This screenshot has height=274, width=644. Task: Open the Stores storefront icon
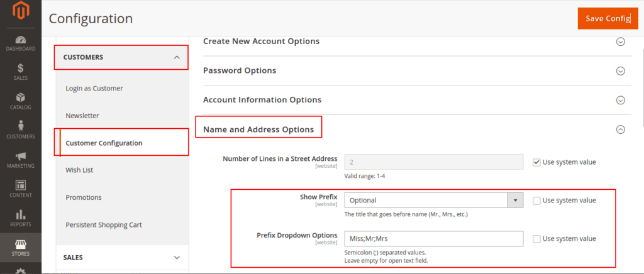(x=20, y=243)
